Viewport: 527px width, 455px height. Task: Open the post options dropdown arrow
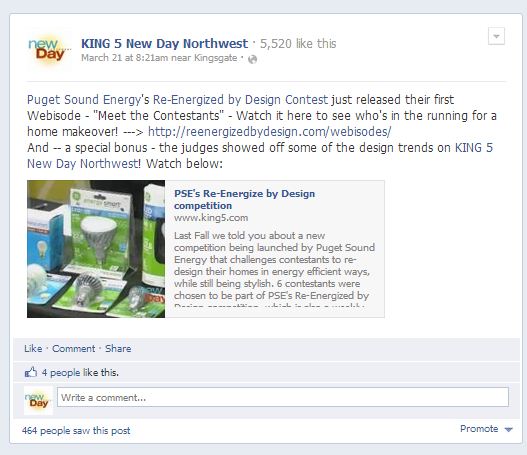(x=496, y=36)
